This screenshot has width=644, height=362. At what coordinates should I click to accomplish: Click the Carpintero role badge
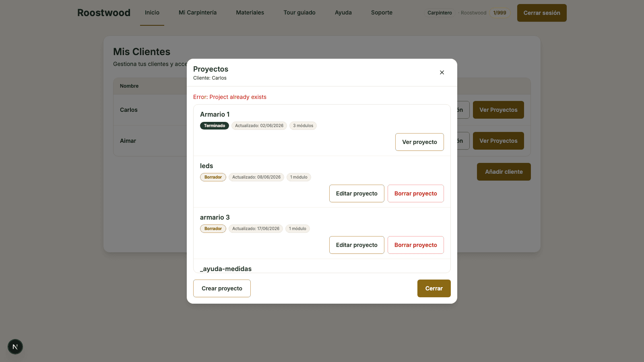click(x=440, y=13)
